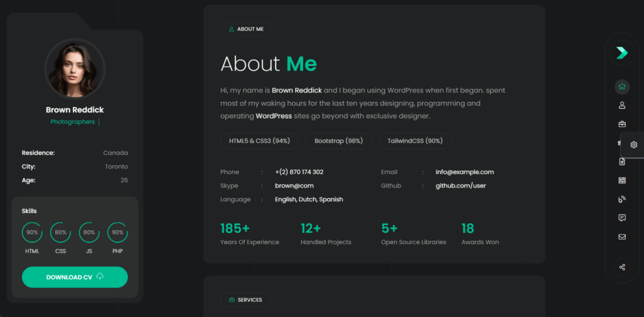
Task: Click the chat testimonial icon in the sidebar
Action: [622, 218]
